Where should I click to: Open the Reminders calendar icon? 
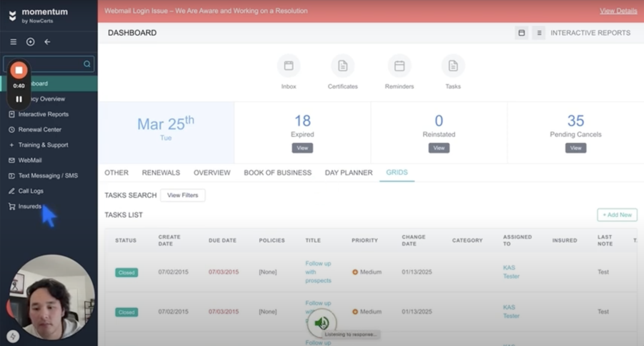coord(399,66)
